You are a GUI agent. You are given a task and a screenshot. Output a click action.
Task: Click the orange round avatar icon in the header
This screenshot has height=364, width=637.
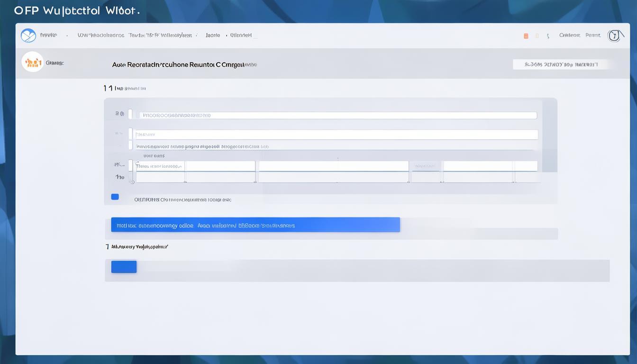[x=32, y=62]
